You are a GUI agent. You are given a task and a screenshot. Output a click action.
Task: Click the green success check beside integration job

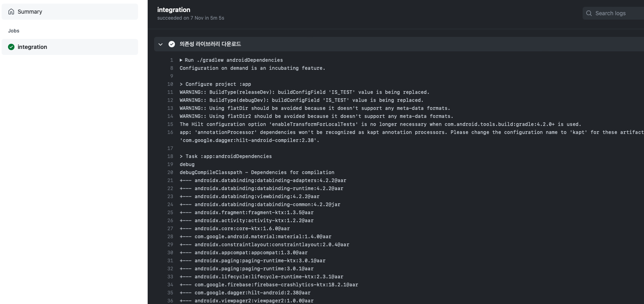pyautogui.click(x=11, y=47)
